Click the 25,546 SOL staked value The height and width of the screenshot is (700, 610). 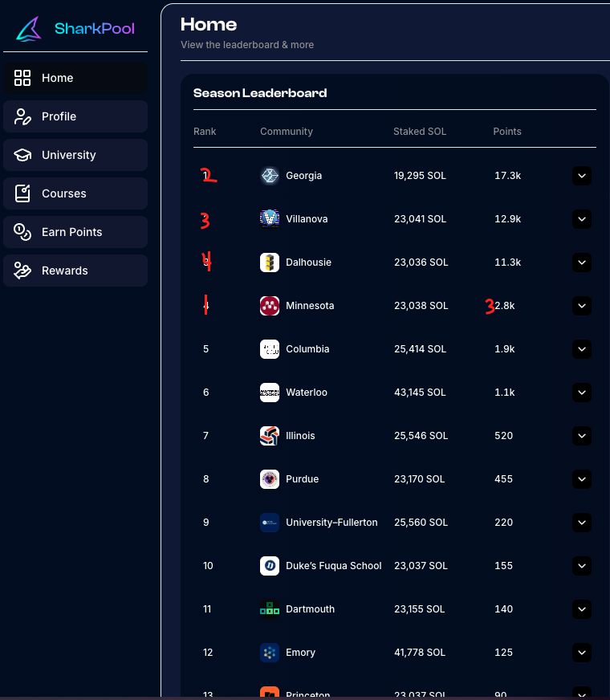(421, 435)
